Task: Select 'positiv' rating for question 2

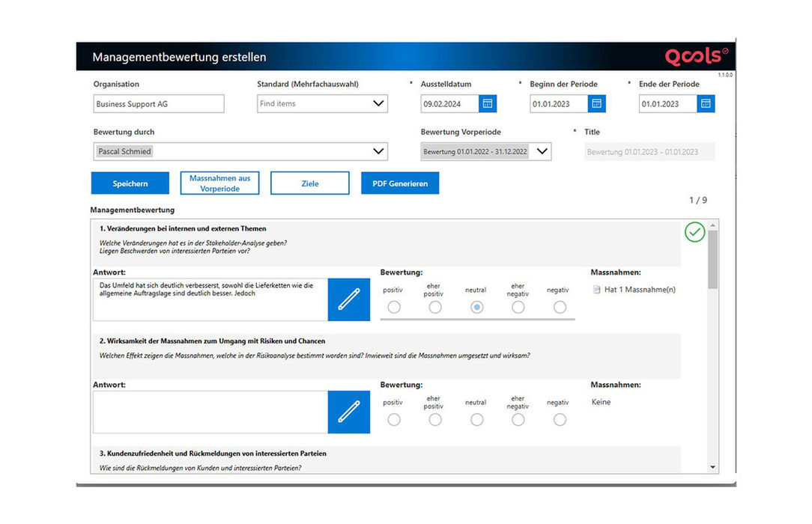Action: click(393, 419)
